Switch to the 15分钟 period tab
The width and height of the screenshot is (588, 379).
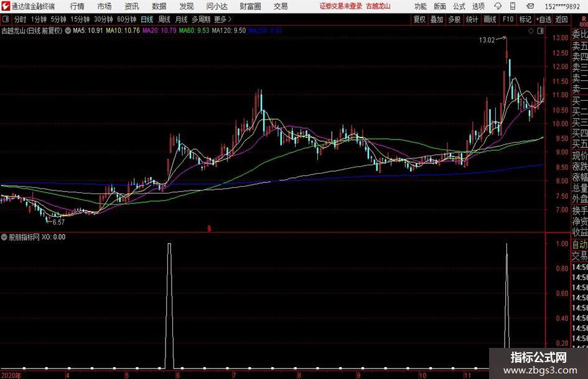click(80, 19)
